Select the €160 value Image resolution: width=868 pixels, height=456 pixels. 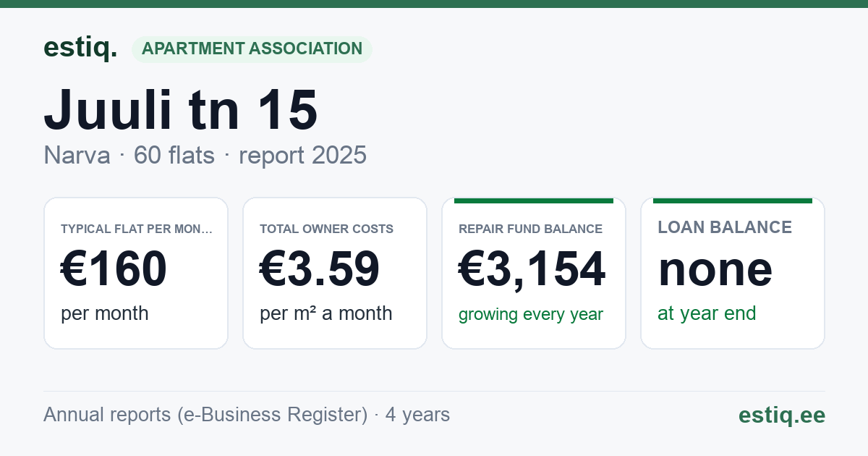[114, 269]
